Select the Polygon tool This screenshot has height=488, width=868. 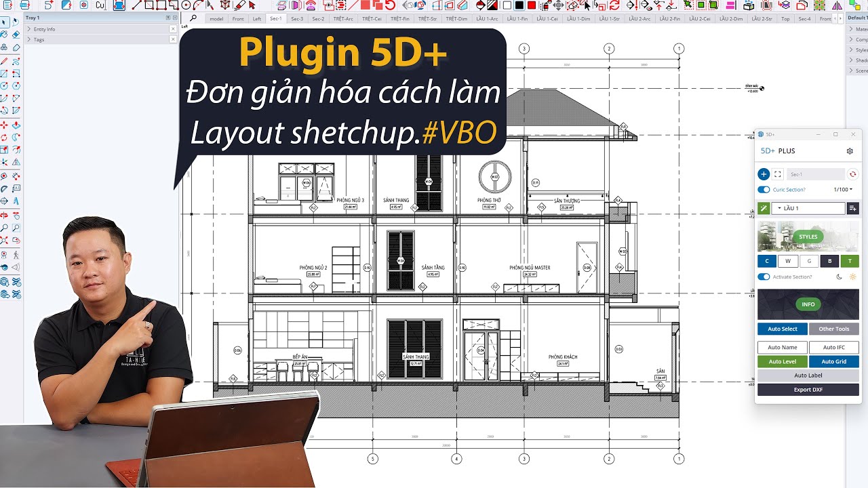click(x=16, y=86)
